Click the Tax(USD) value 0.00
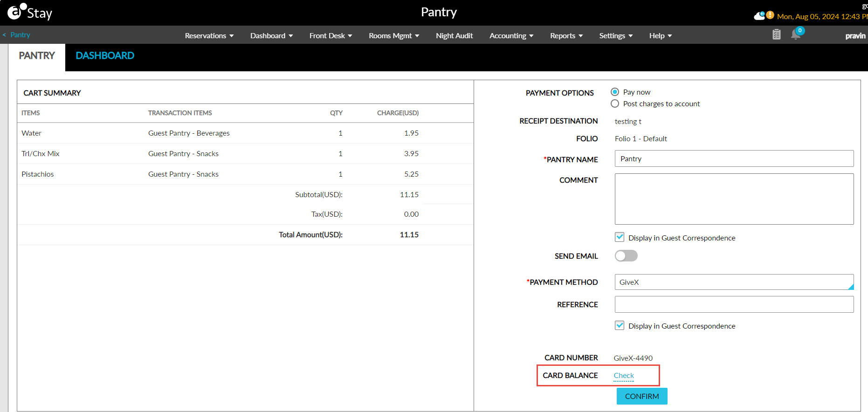This screenshot has height=412, width=868. tap(411, 214)
